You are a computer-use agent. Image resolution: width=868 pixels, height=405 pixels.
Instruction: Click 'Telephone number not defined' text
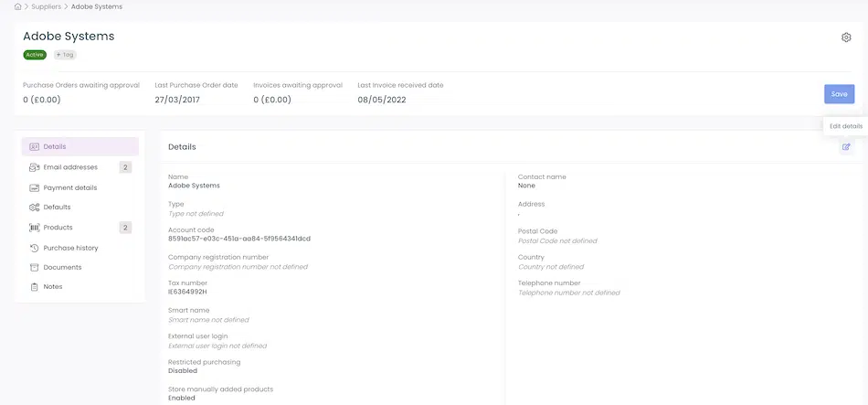coord(569,293)
